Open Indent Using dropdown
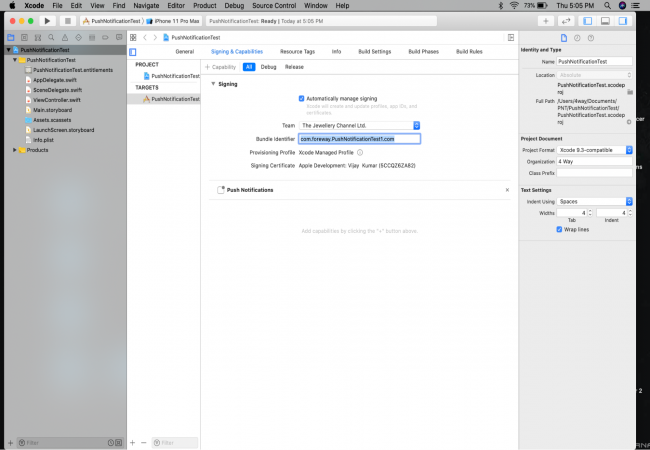This screenshot has height=450, width=650. (x=594, y=201)
